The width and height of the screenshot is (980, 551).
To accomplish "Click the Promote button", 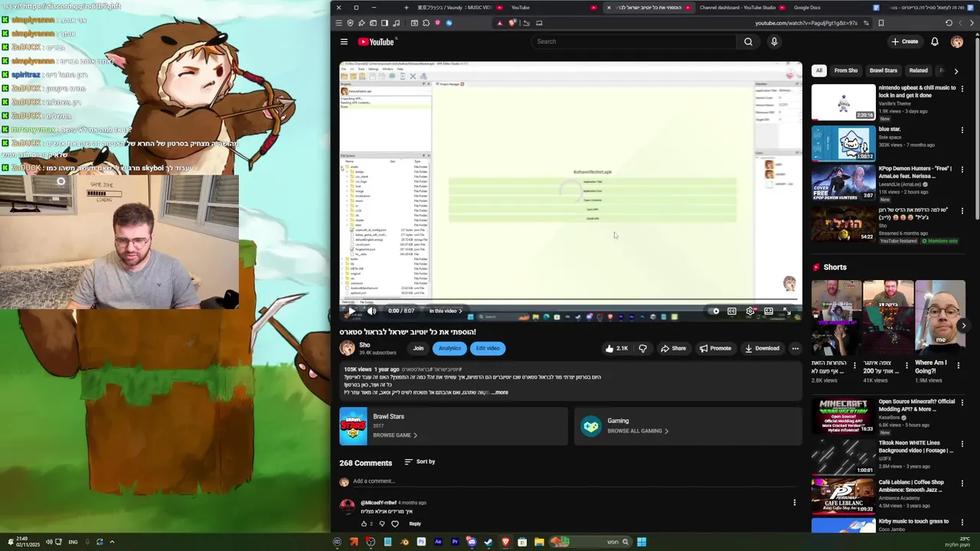I will pos(715,348).
